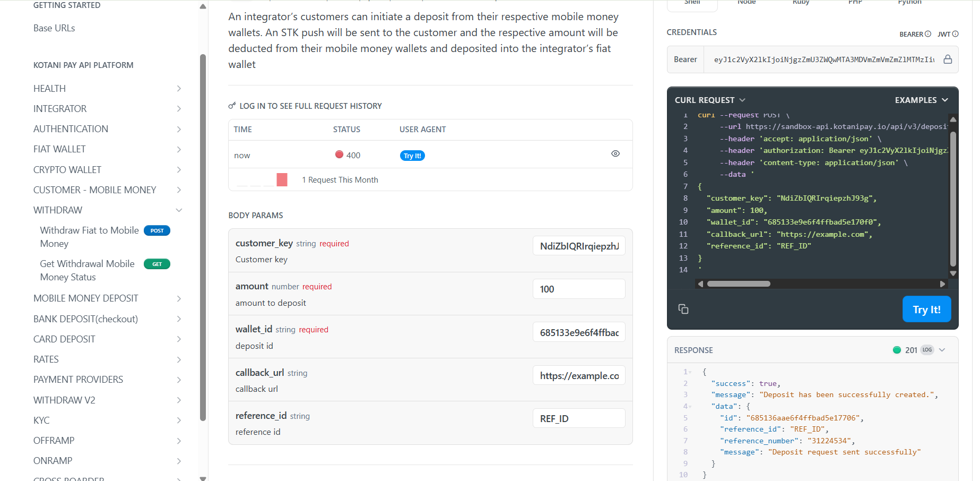Select JWT credential type
The height and width of the screenshot is (481, 980).
pyautogui.click(x=944, y=34)
